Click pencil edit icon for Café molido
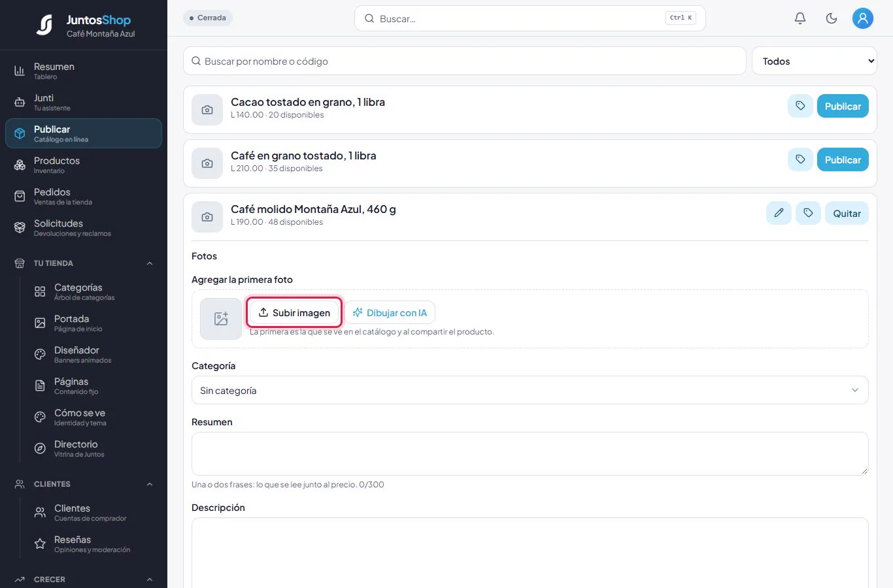 [x=779, y=213]
